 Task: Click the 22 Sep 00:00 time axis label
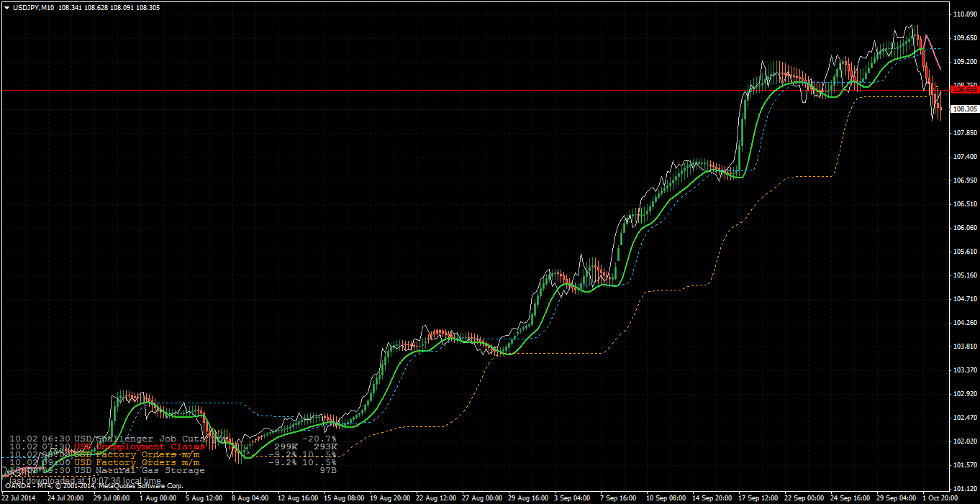(x=804, y=498)
